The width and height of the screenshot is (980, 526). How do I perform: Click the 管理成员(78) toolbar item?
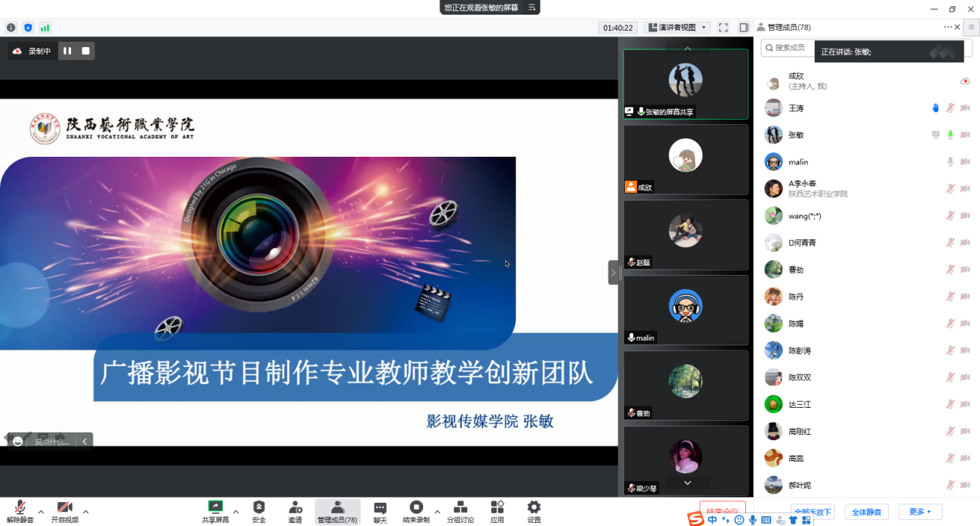[337, 511]
